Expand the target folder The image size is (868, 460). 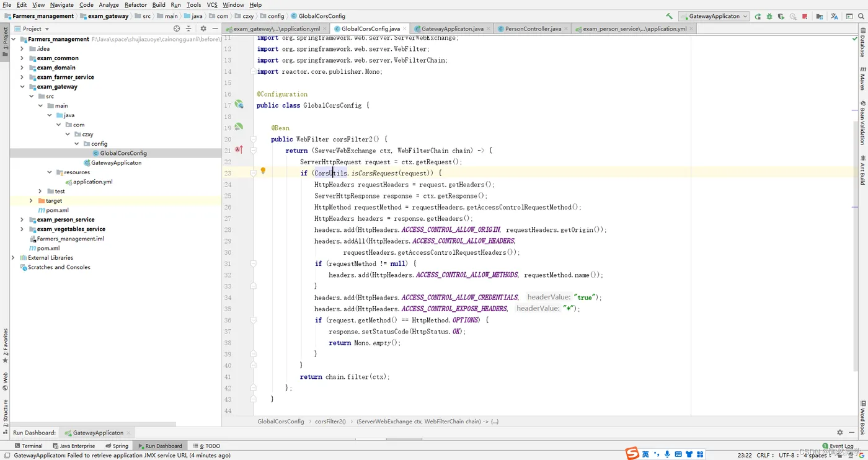tap(31, 201)
